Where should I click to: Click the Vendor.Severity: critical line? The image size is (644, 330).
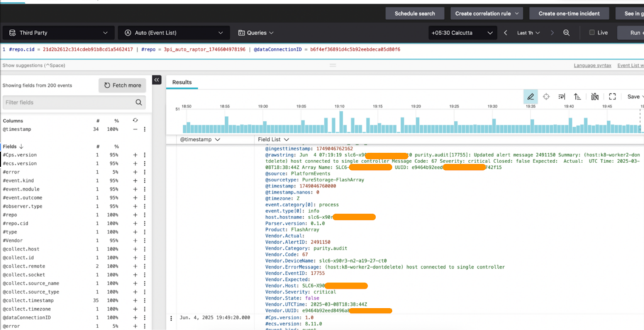tap(301, 292)
